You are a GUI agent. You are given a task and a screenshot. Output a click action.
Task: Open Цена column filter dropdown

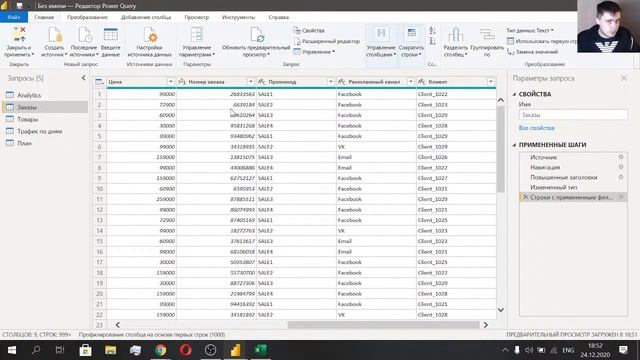[x=171, y=82]
